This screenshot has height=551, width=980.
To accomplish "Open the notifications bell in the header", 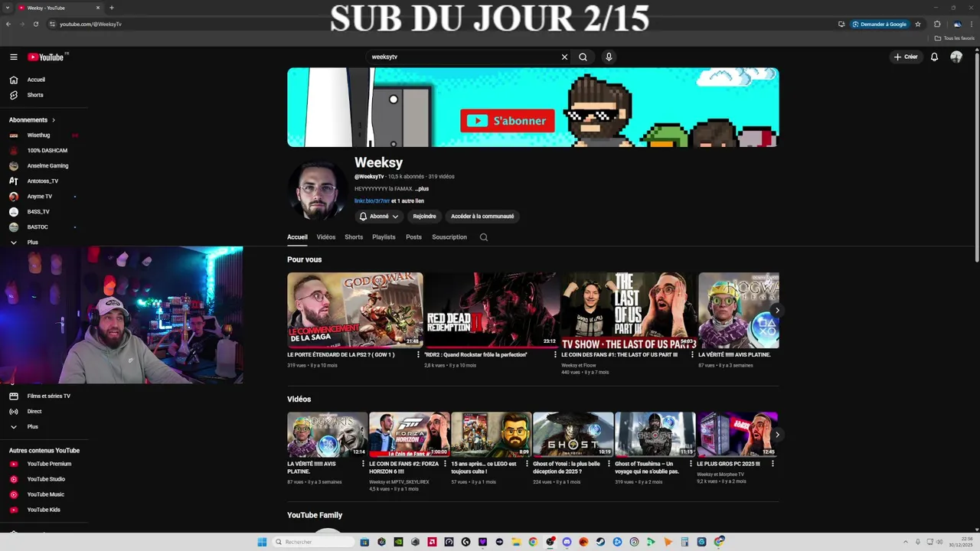I will click(934, 57).
